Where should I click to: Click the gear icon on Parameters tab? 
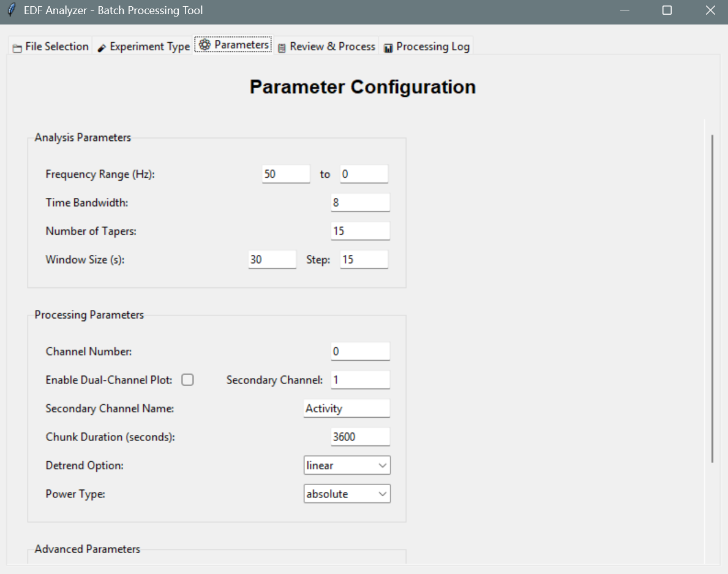coord(205,45)
